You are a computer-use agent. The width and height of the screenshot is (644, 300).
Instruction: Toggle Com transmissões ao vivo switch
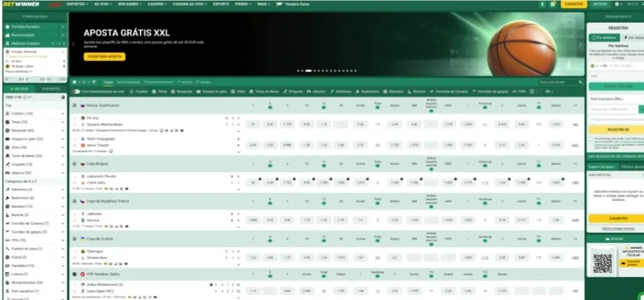(76, 91)
